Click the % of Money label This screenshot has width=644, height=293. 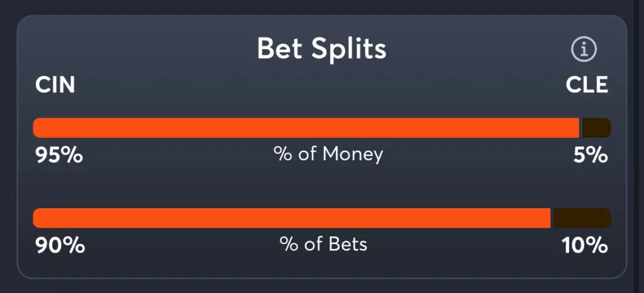[x=328, y=155]
